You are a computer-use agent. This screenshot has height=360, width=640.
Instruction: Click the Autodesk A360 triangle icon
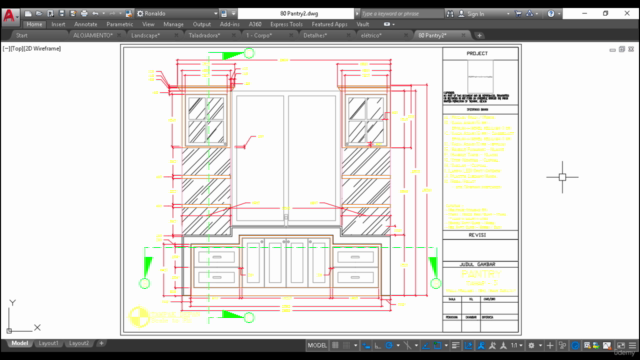click(x=529, y=13)
